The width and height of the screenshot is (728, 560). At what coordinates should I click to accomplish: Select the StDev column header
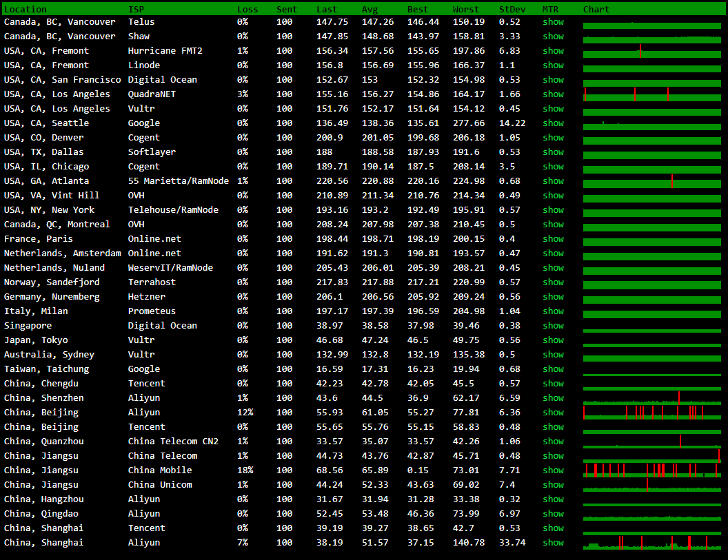pyautogui.click(x=512, y=9)
